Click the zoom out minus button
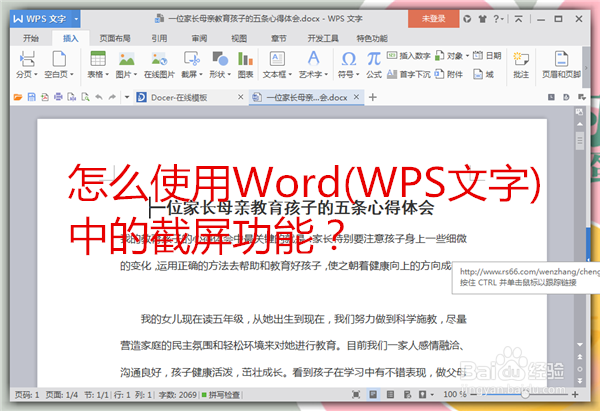The width and height of the screenshot is (600, 411). (473, 395)
